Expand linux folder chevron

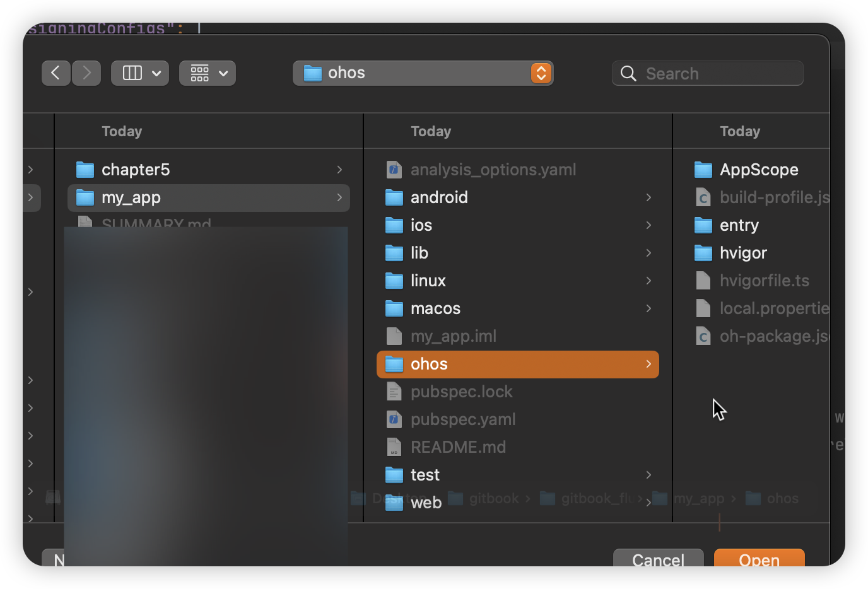click(x=648, y=281)
